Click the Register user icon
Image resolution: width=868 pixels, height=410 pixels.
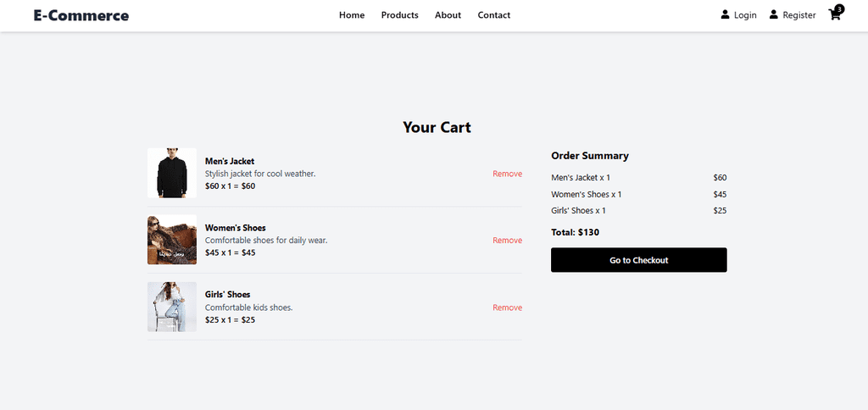click(x=774, y=14)
